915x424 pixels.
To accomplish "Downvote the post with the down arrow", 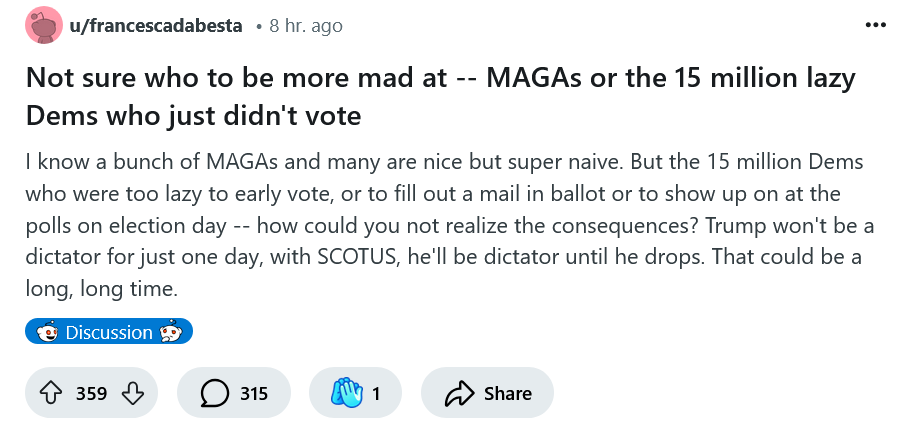I will tap(132, 393).
